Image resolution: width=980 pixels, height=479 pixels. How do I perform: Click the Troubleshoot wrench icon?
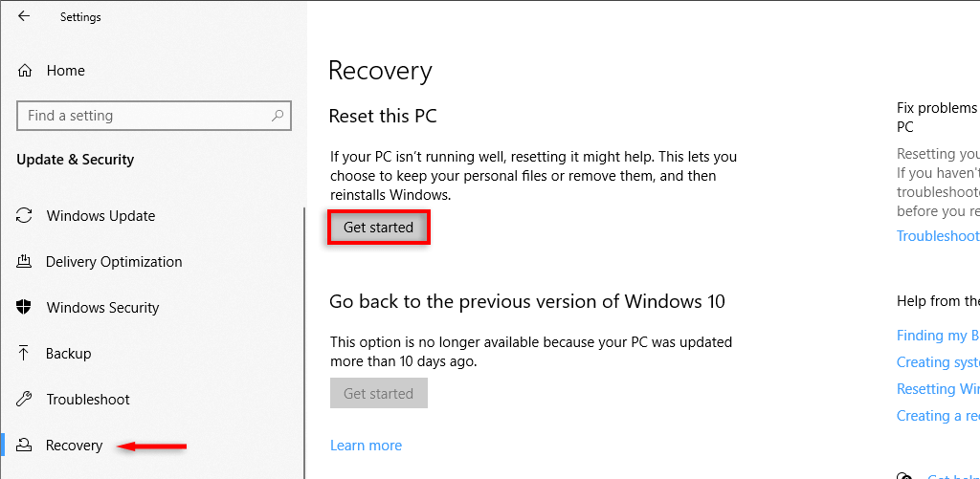[x=25, y=400]
